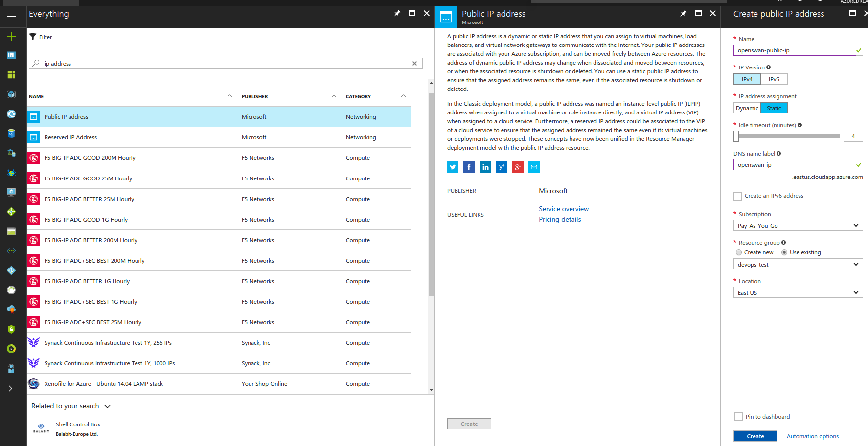Open the Subscription Pay-As-You-Go dropdown

[x=798, y=225]
